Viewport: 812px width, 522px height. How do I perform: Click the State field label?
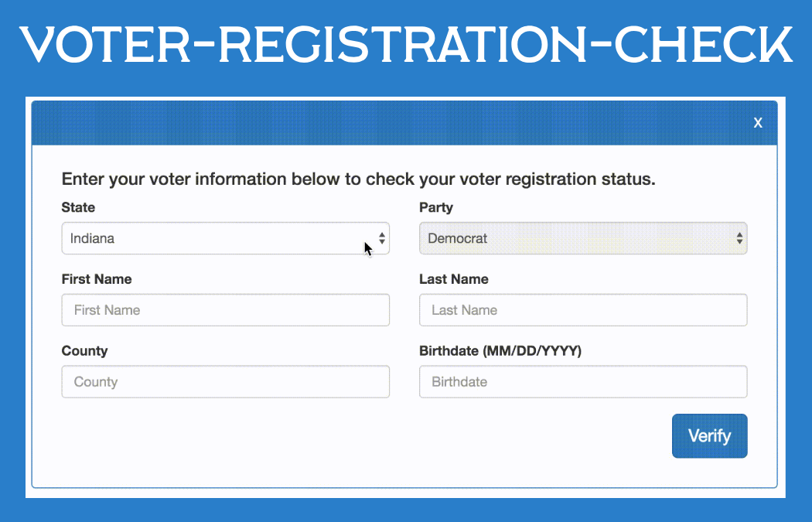(78, 207)
